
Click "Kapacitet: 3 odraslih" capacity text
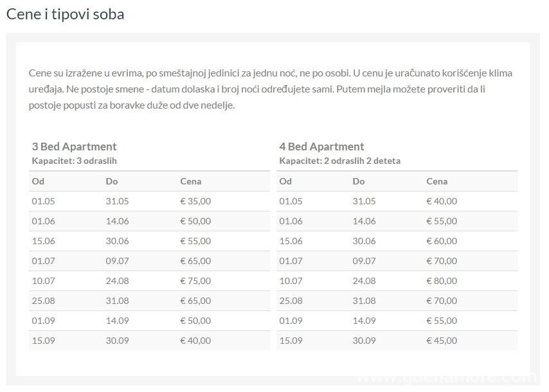(x=74, y=161)
